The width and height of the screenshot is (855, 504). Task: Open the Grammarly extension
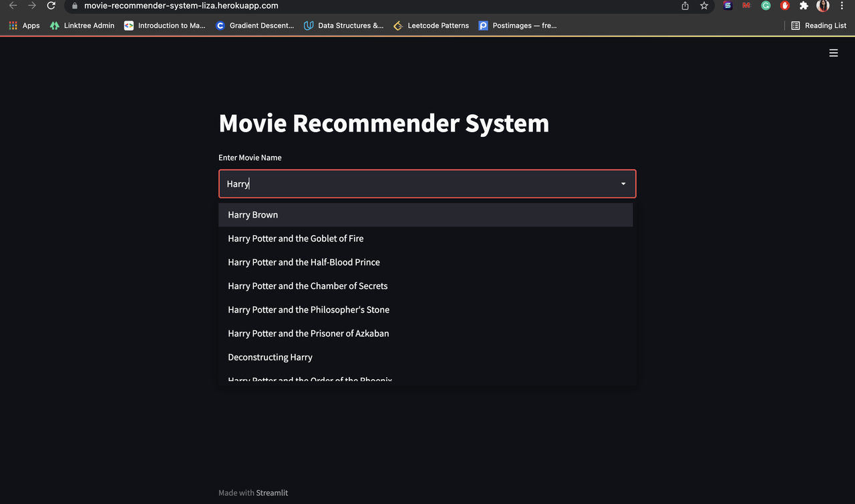pyautogui.click(x=765, y=5)
